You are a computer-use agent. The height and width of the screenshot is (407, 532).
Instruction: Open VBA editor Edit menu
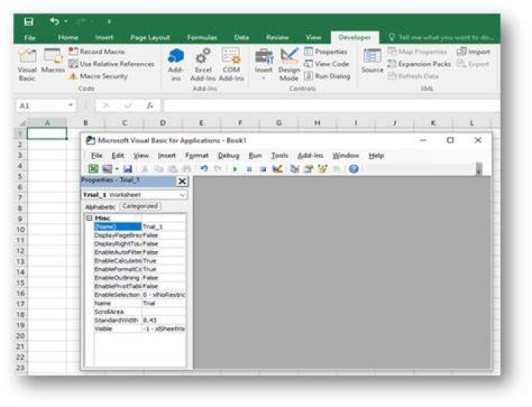[117, 156]
